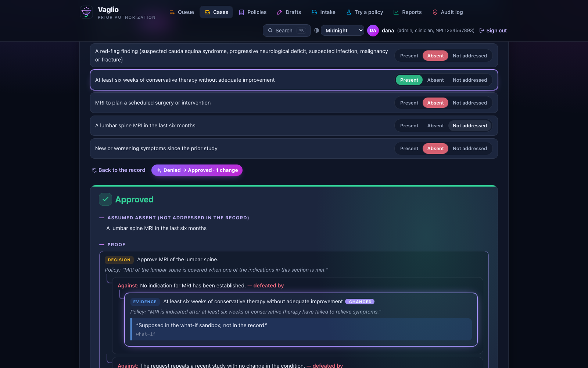Click the Audit log shield icon
This screenshot has height=368, width=588.
click(x=435, y=12)
